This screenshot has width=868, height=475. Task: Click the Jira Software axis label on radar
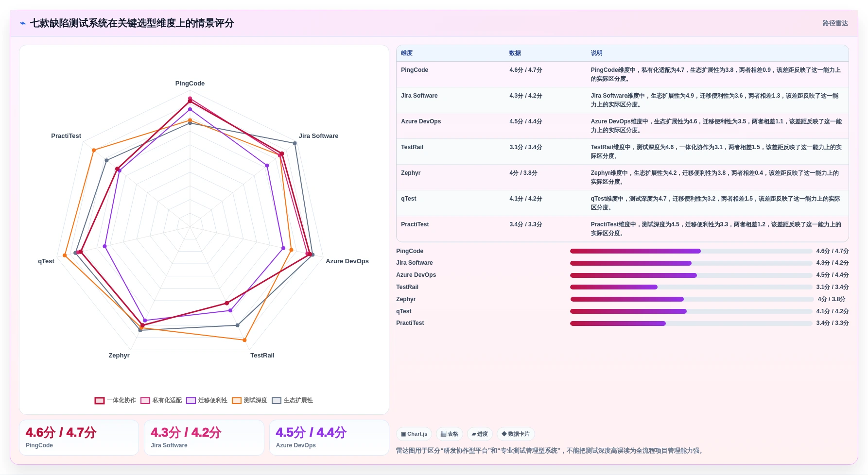(x=318, y=136)
